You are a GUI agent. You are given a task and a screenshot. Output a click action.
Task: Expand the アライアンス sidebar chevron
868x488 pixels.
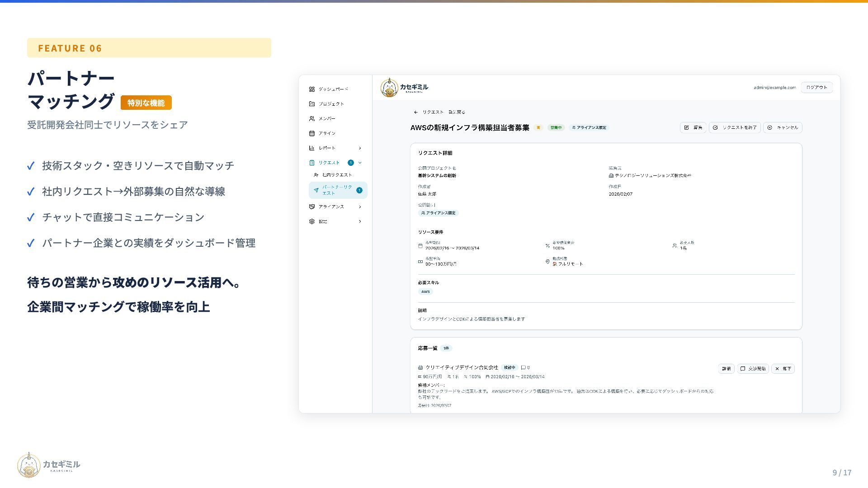[360, 207]
